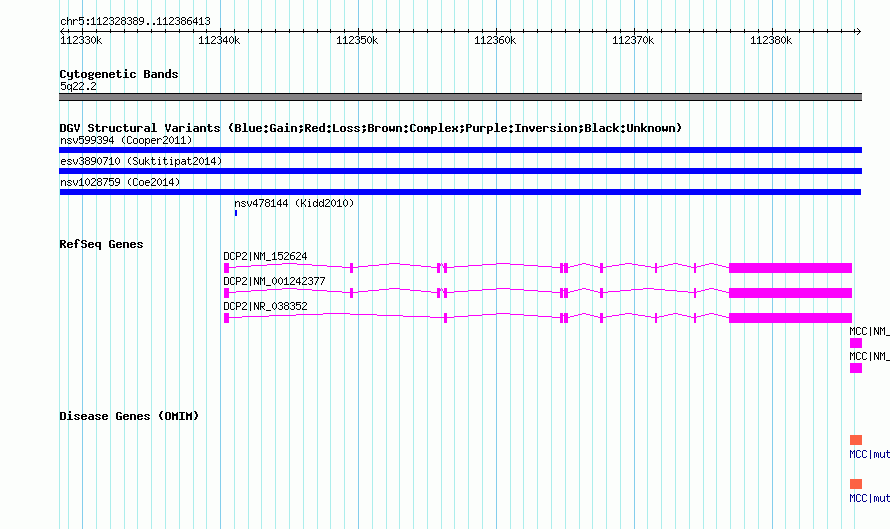Viewport: 890px width, 529px height.
Task: Click the large last exon of DCP2|NR_038352
Action: point(790,318)
